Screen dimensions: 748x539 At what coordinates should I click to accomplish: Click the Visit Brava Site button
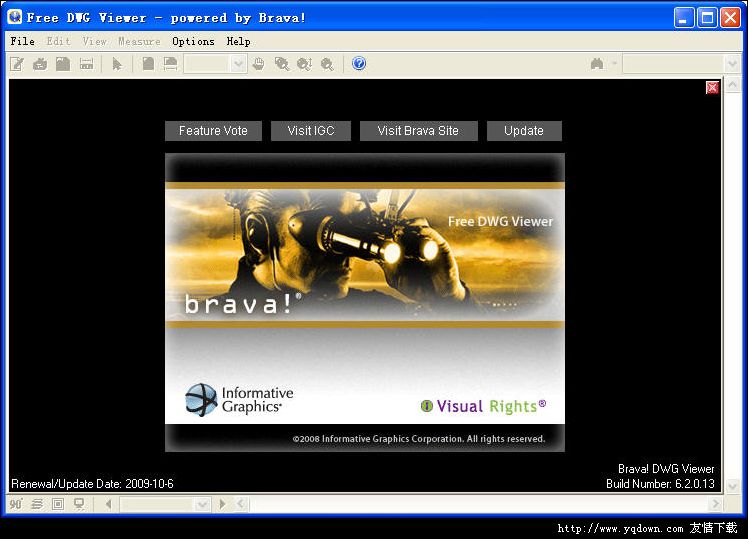418,131
